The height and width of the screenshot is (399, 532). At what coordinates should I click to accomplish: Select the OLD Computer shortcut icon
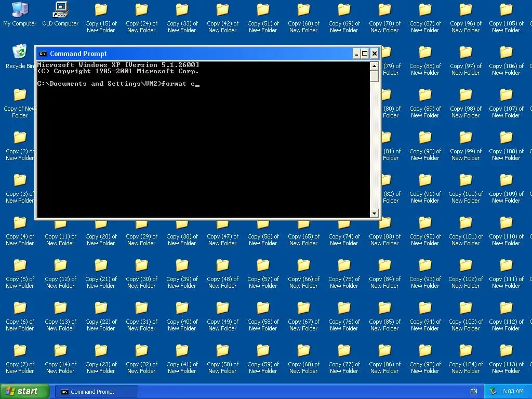[x=60, y=14]
